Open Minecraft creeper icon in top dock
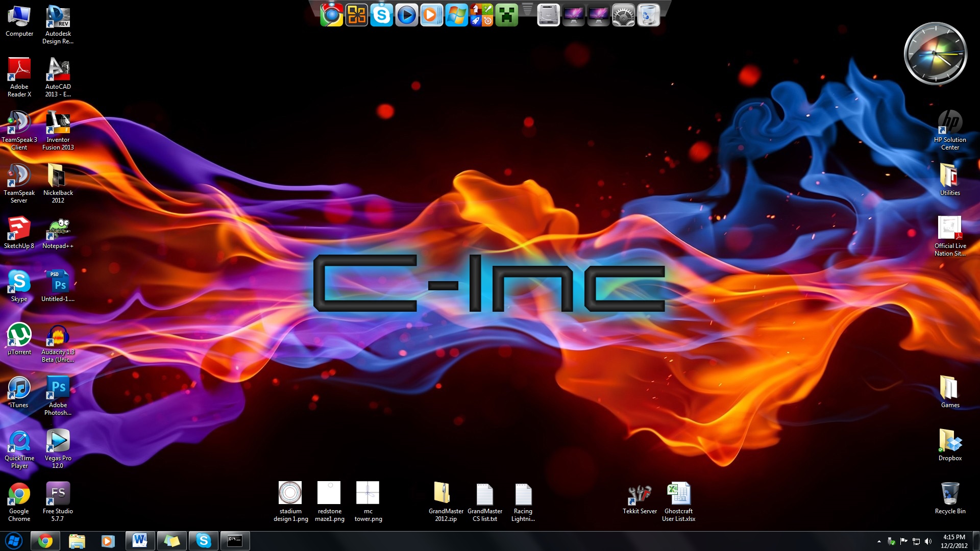This screenshot has width=980, height=551. 506,15
